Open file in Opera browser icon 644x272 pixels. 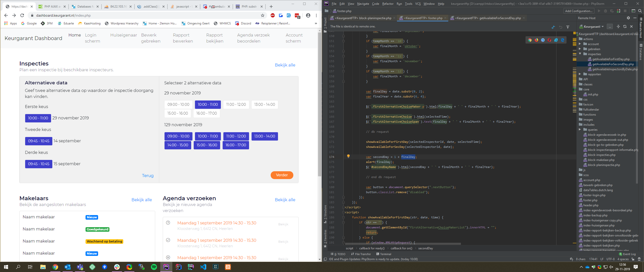click(549, 40)
